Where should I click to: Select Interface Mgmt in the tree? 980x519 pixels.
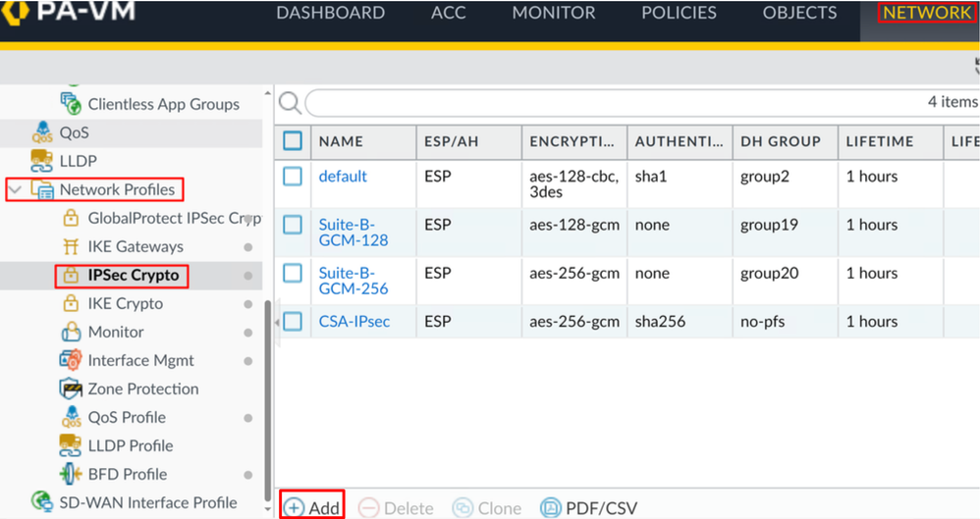[x=140, y=360]
